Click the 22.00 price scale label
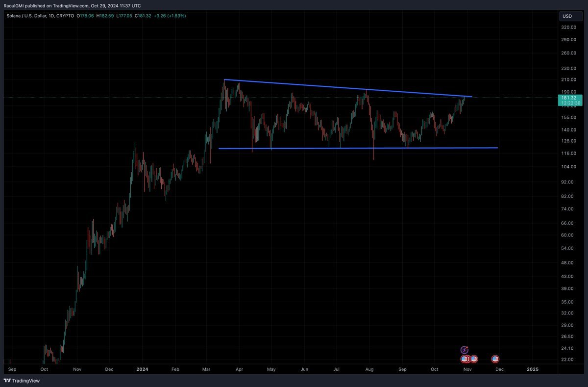 [568, 360]
